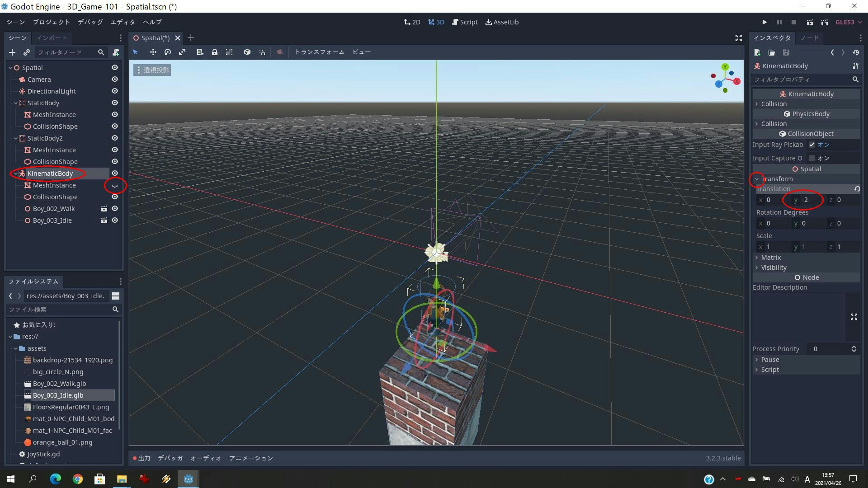Collapse the Transform section in the Inspector
This screenshot has width=868, height=488.
(757, 179)
